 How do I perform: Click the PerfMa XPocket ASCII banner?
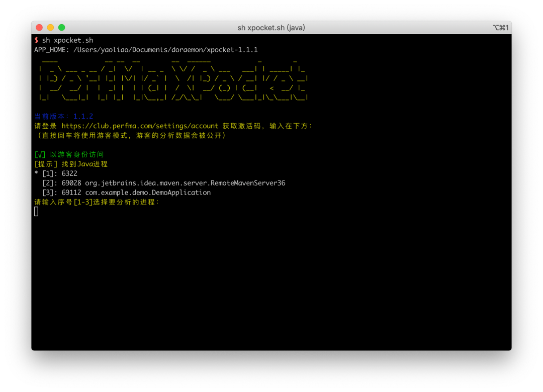[x=173, y=81]
